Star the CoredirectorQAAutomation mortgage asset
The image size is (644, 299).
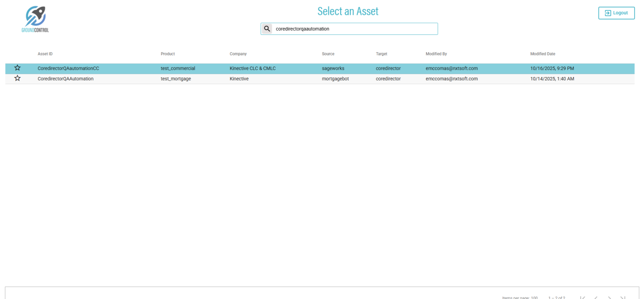point(17,78)
